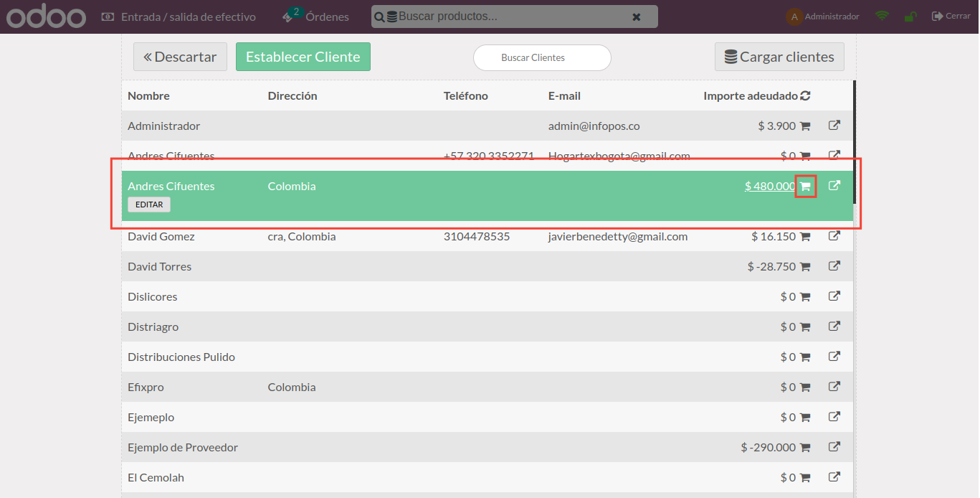The height and width of the screenshot is (498, 980).
Task: Click the Wi-Fi connection status icon
Action: [882, 17]
